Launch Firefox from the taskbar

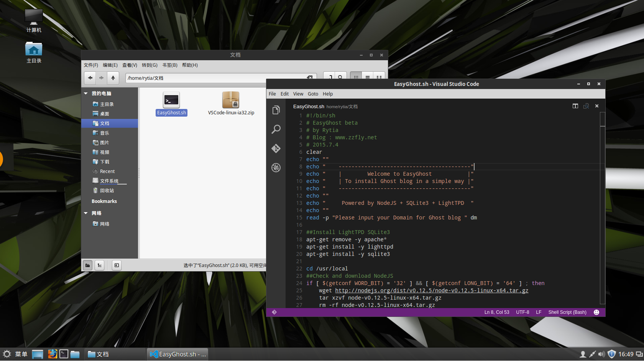[53, 354]
